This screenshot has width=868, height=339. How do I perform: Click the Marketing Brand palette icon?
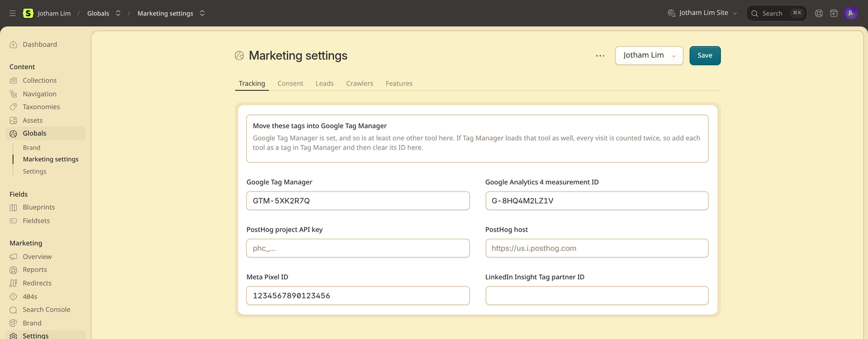(14, 323)
